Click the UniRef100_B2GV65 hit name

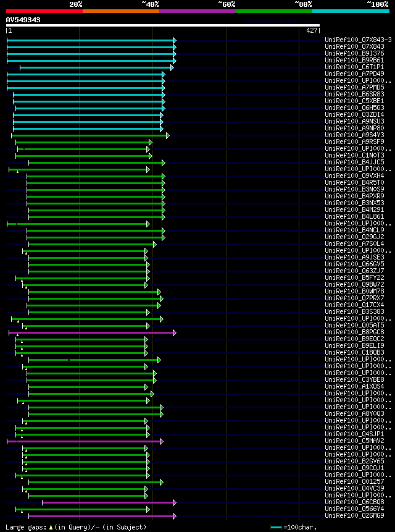(x=354, y=462)
